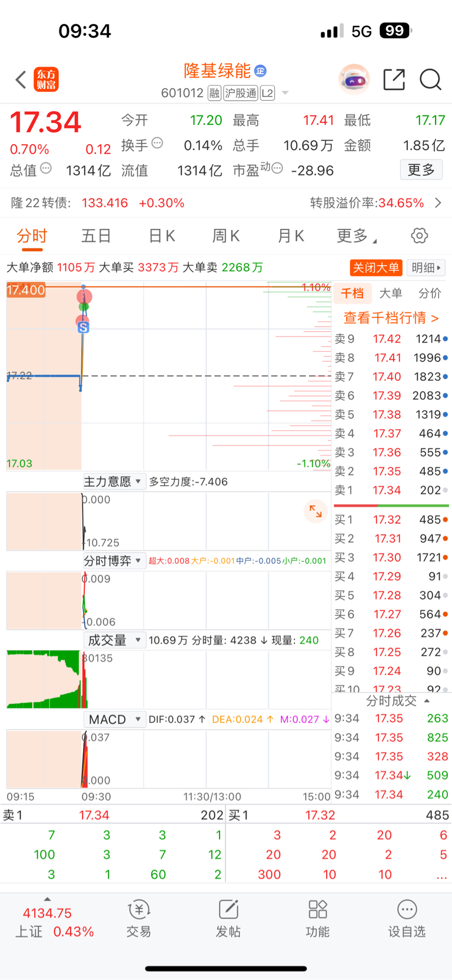The image size is (452, 980).
Task: Switch to the 周K tab
Action: [x=226, y=236]
